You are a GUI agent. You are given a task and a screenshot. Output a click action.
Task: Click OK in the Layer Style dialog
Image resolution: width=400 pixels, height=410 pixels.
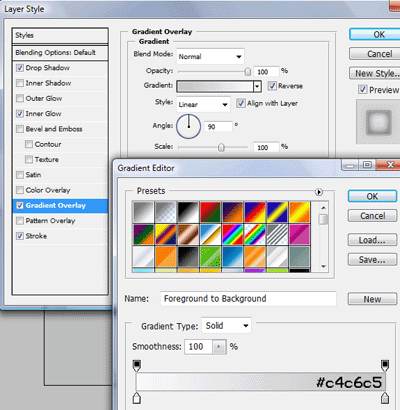click(375, 34)
